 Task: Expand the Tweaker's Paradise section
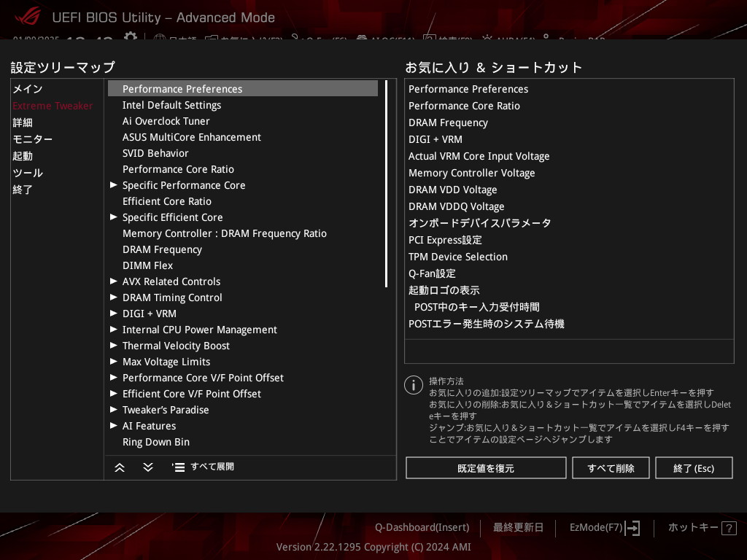(114, 410)
